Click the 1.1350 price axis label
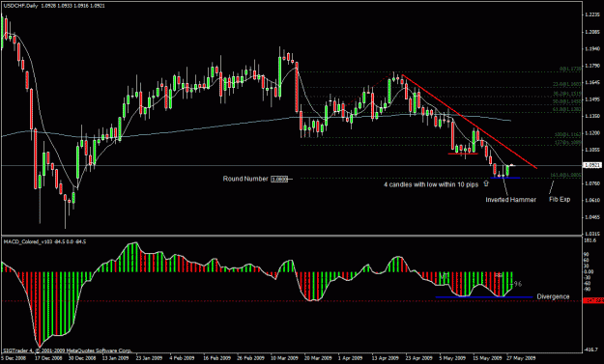Screen dimensions: 604x364 [x=592, y=116]
